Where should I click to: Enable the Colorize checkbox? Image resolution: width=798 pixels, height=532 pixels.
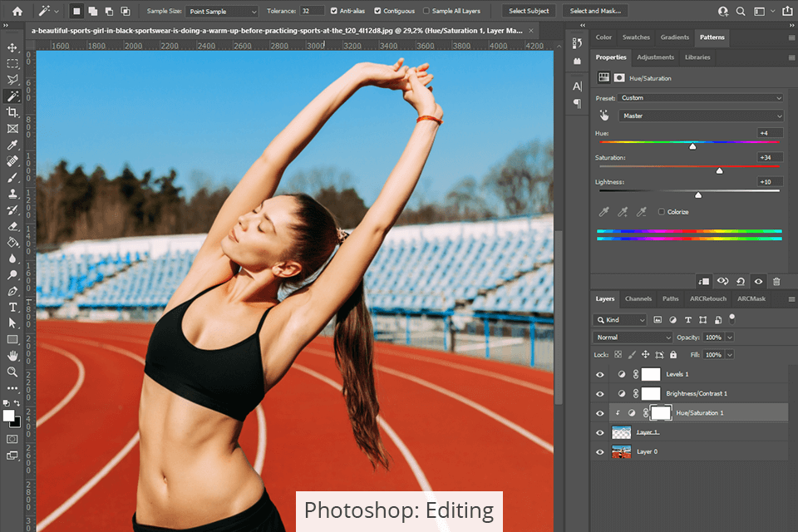click(x=662, y=212)
